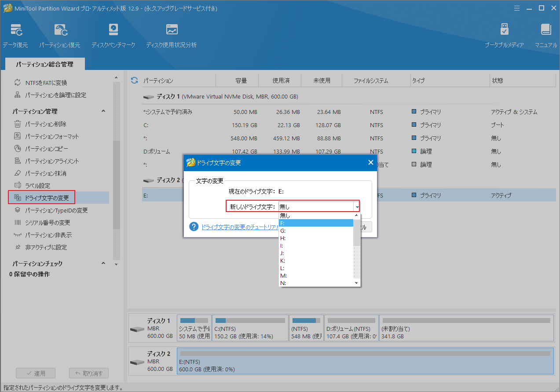Screen dimensions: 560x392
Task: Open the 新しいドライブ文字 combo box
Action: point(320,206)
